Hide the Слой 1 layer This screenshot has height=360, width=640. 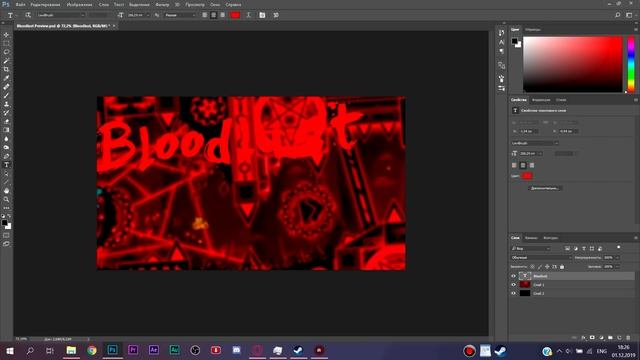pos(513,284)
